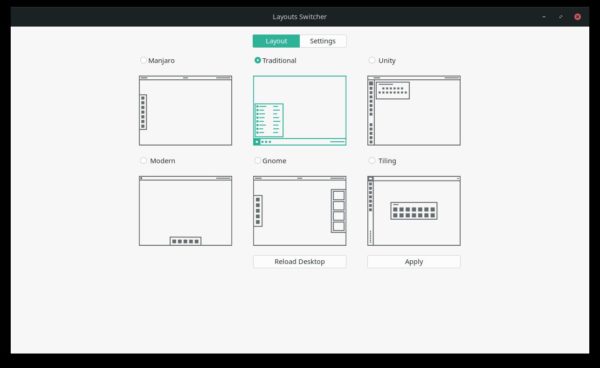This screenshot has width=600, height=368.
Task: Choose the Unity radio option
Action: tap(372, 60)
